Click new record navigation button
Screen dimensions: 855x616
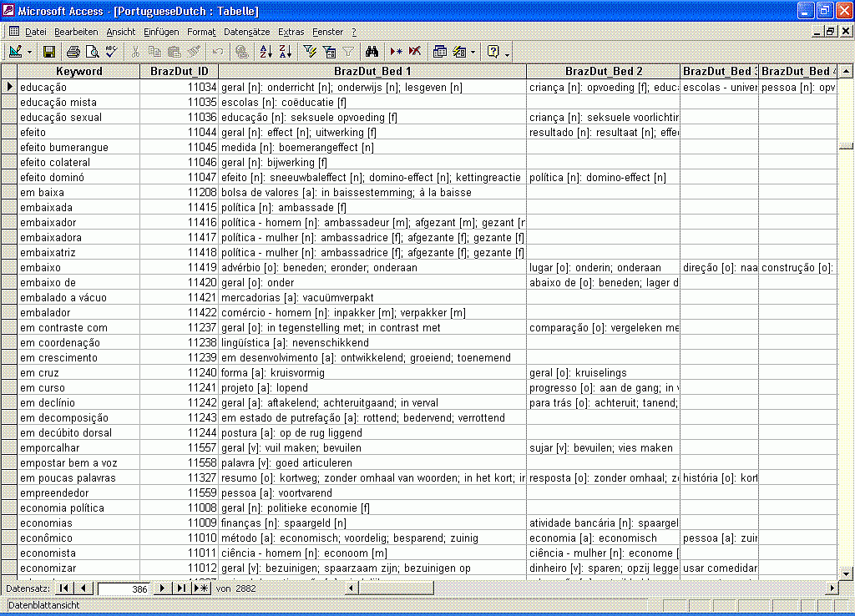pos(201,588)
